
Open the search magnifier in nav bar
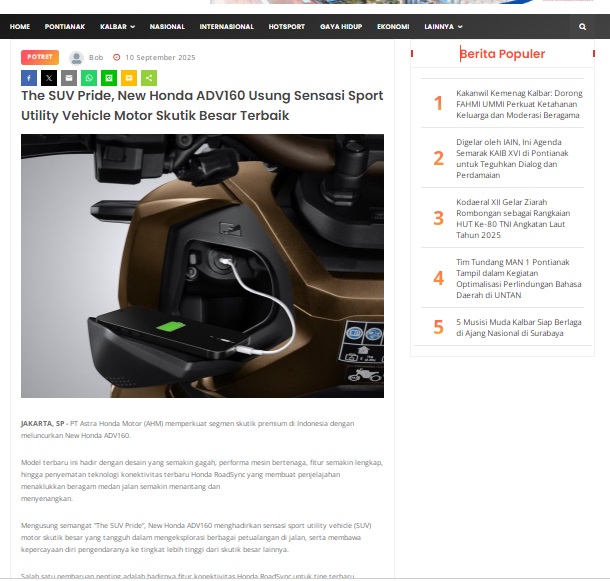[x=582, y=26]
